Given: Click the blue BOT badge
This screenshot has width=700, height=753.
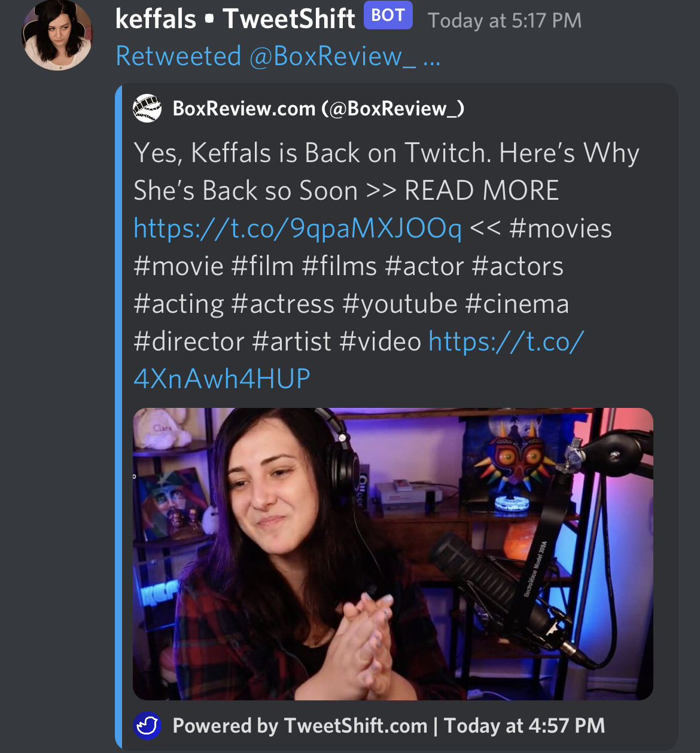Looking at the screenshot, I should [388, 16].
